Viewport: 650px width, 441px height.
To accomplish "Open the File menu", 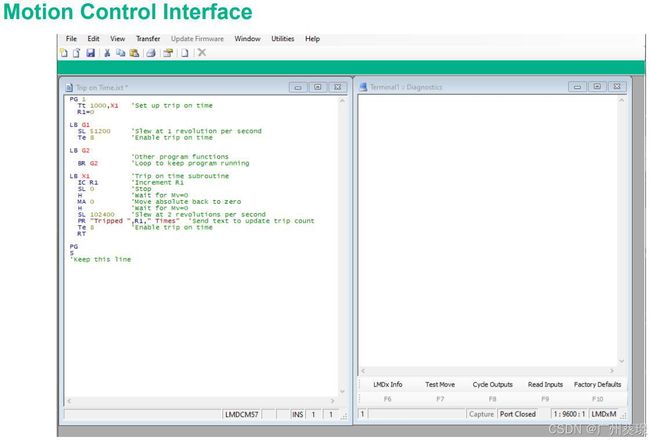I will (x=71, y=39).
